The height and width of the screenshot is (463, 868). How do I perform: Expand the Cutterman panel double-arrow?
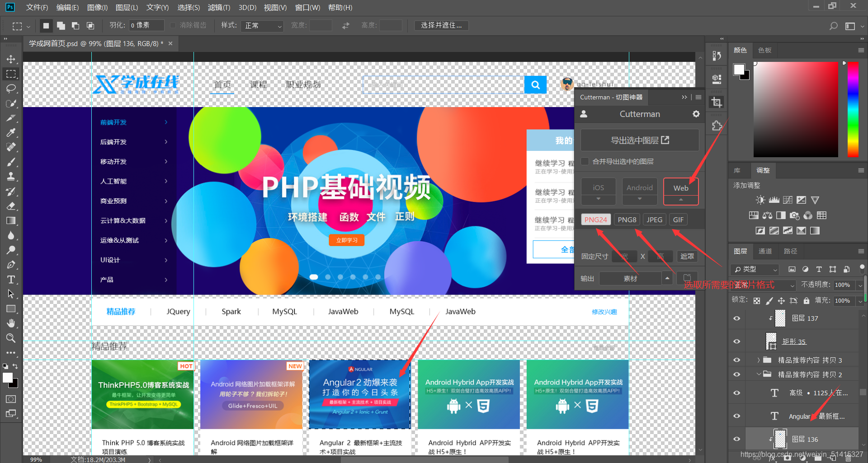click(684, 97)
